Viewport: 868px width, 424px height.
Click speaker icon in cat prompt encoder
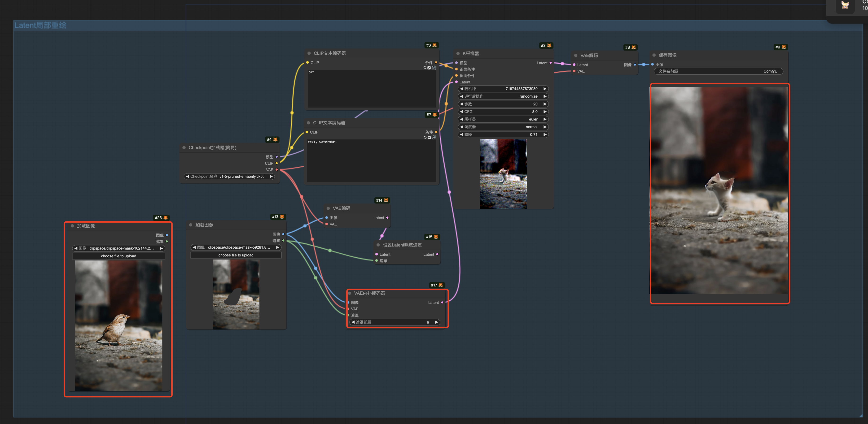[434, 68]
